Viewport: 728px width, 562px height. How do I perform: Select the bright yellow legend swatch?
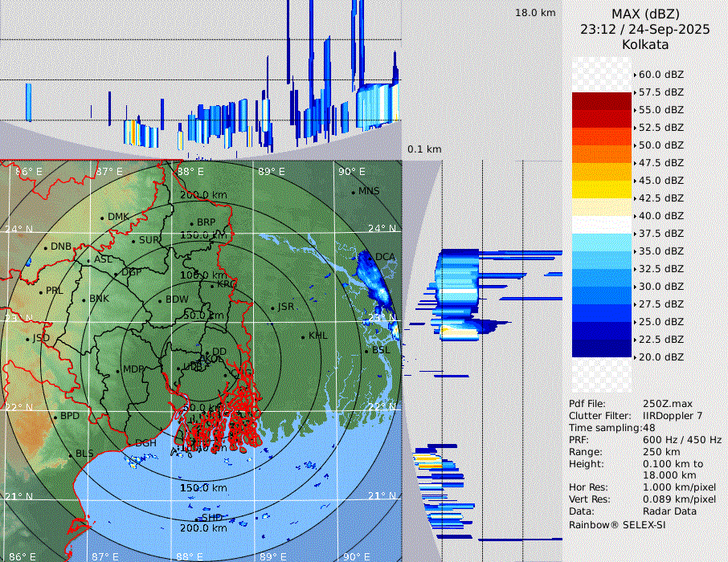pos(602,189)
